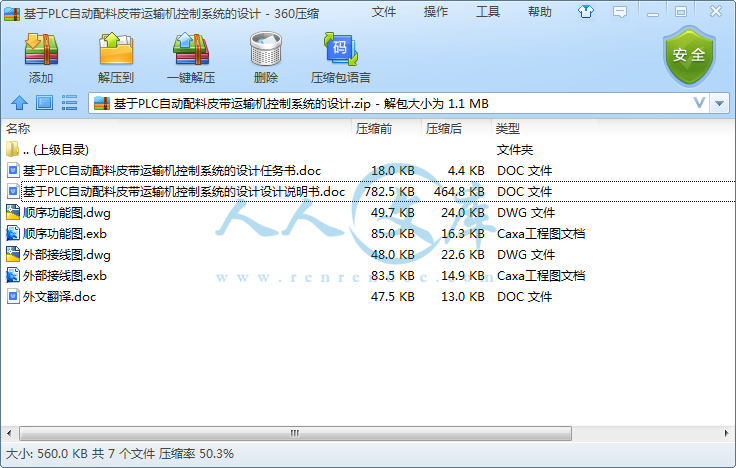The width and height of the screenshot is (736, 468).
Task: Click the icon of 顺序功能图.dwg
Action: pyautogui.click(x=13, y=213)
